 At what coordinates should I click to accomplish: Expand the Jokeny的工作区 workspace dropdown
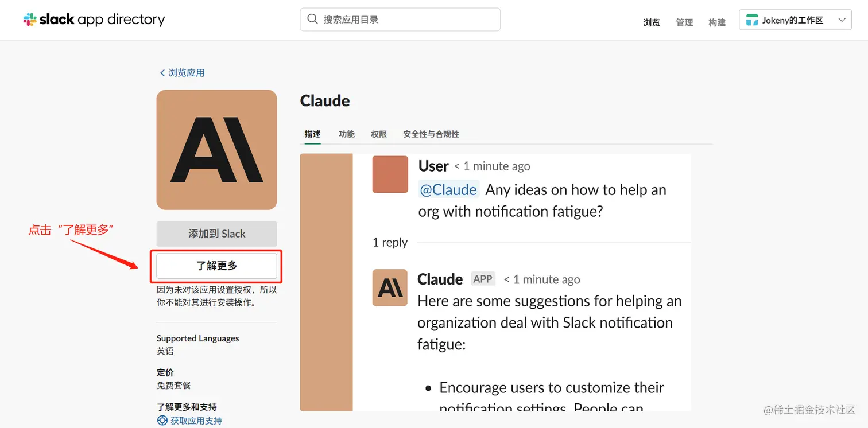click(x=795, y=20)
